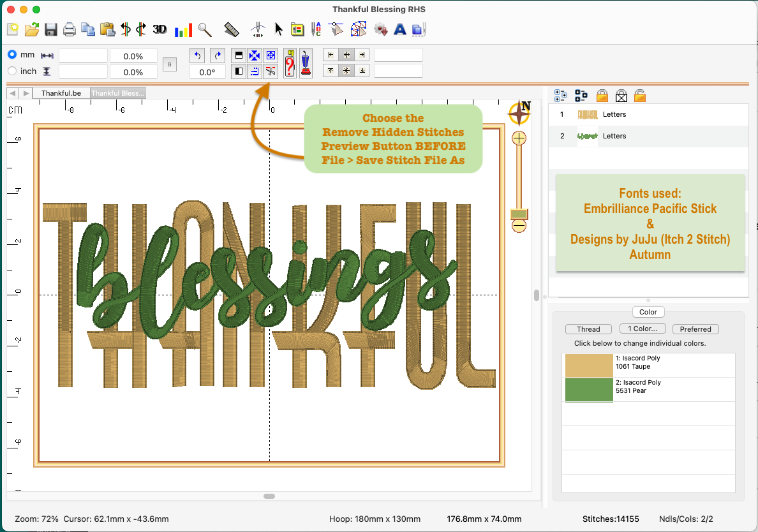Click the Remove Hidden Stitches scissors icon

click(271, 71)
